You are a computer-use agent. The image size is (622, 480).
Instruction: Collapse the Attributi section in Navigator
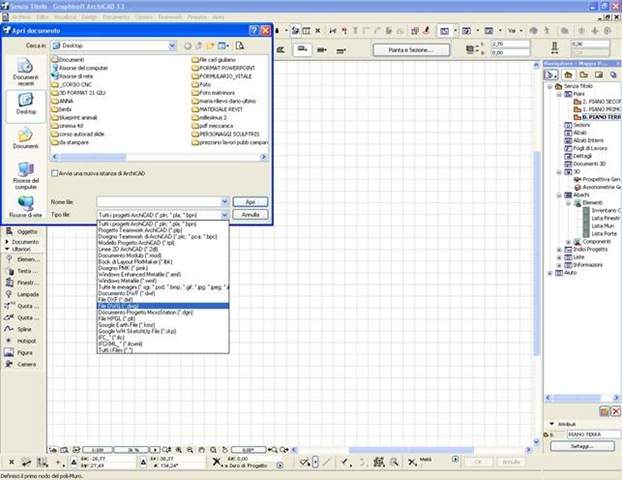pos(552,424)
